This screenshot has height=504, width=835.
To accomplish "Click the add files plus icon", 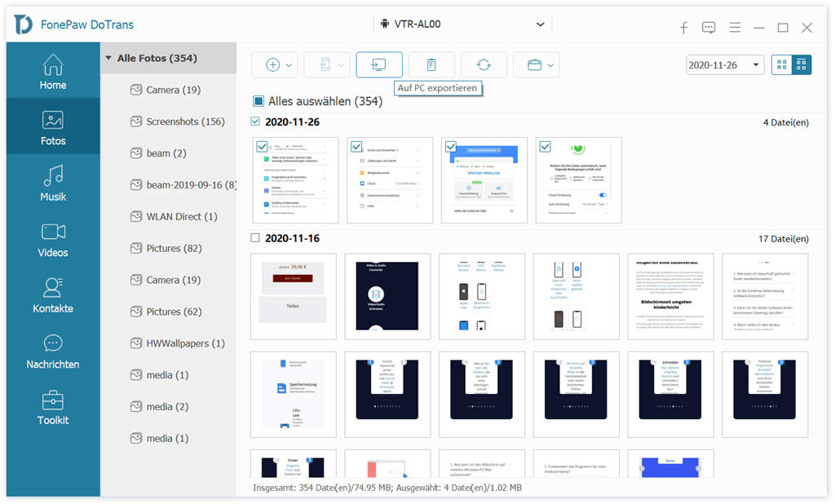I will 272,65.
